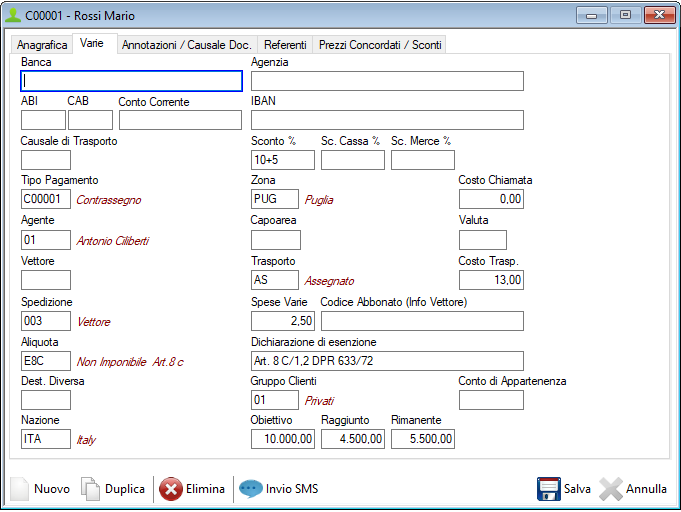The height and width of the screenshot is (512, 681).
Task: Click the IBAN input field
Action: point(387,120)
